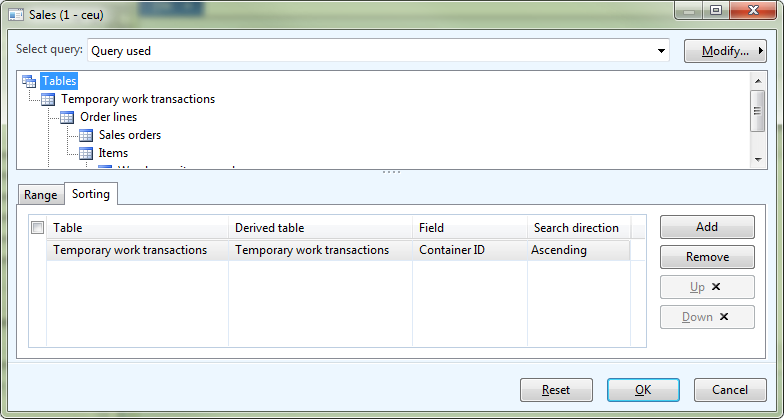This screenshot has height=419, width=784.
Task: Switch to the Range tab
Action: [41, 195]
